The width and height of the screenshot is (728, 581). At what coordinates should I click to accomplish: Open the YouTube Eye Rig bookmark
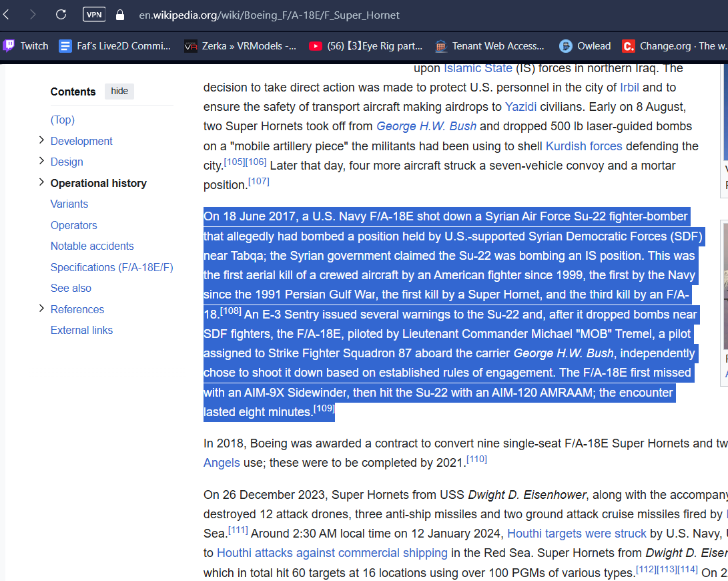[x=366, y=46]
